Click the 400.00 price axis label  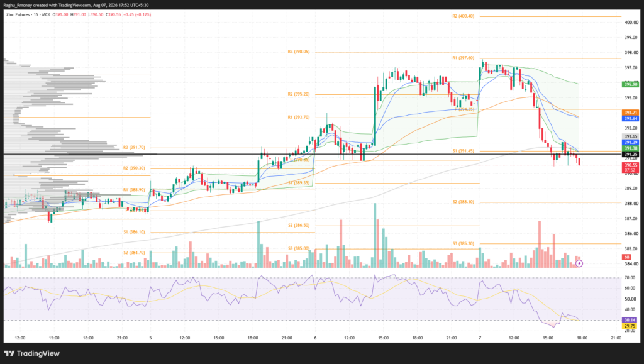point(631,23)
